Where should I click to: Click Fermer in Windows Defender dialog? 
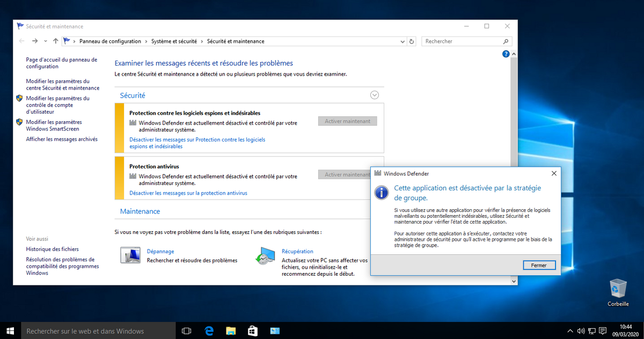coord(539,266)
